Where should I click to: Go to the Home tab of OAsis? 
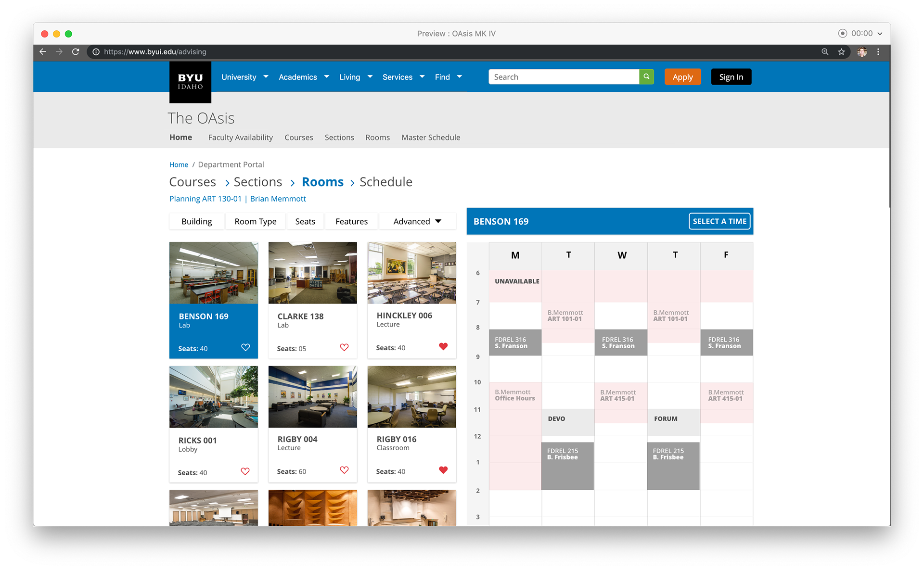pyautogui.click(x=180, y=137)
